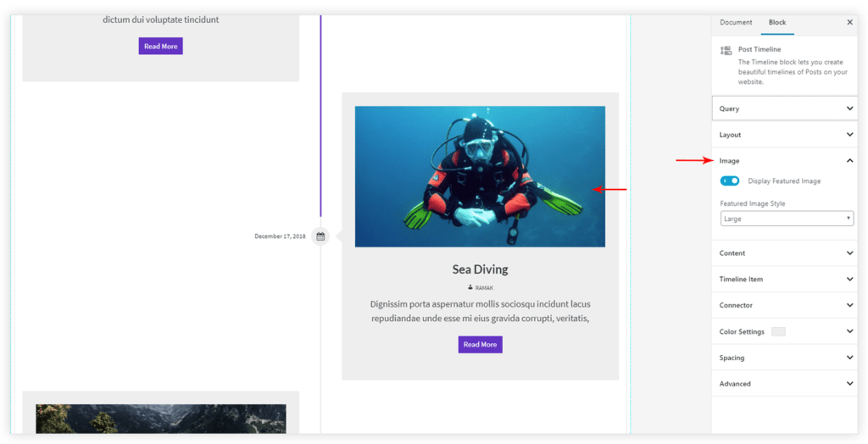
Task: Expand the Query panel
Action: 786,108
